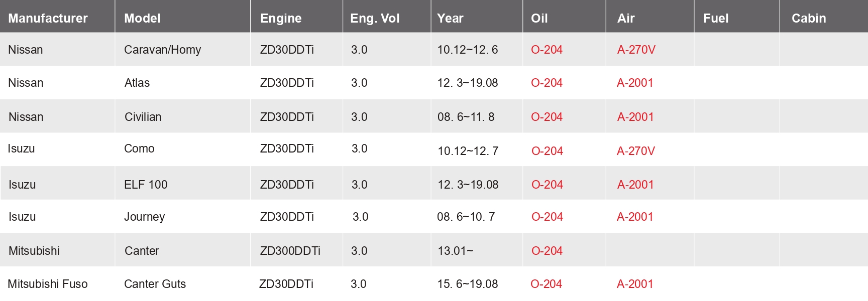This screenshot has width=868, height=301.
Task: Select the ZD300DDTi engine cell
Action: (x=290, y=251)
